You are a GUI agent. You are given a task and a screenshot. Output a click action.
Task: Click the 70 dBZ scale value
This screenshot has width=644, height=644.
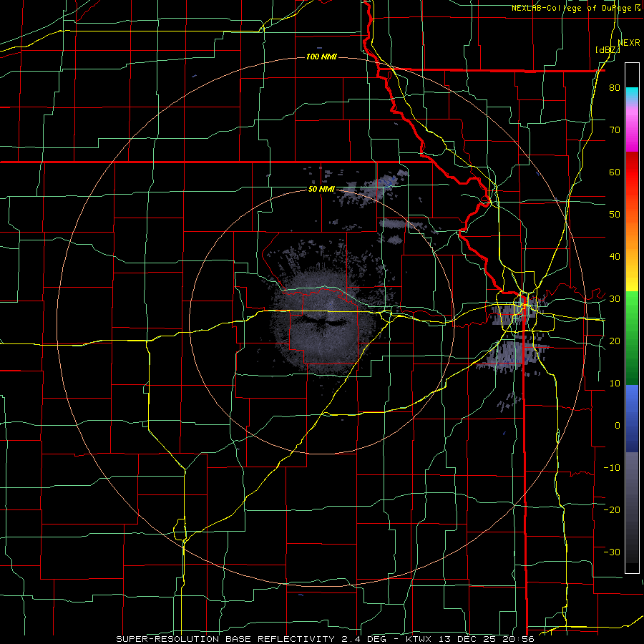(615, 130)
